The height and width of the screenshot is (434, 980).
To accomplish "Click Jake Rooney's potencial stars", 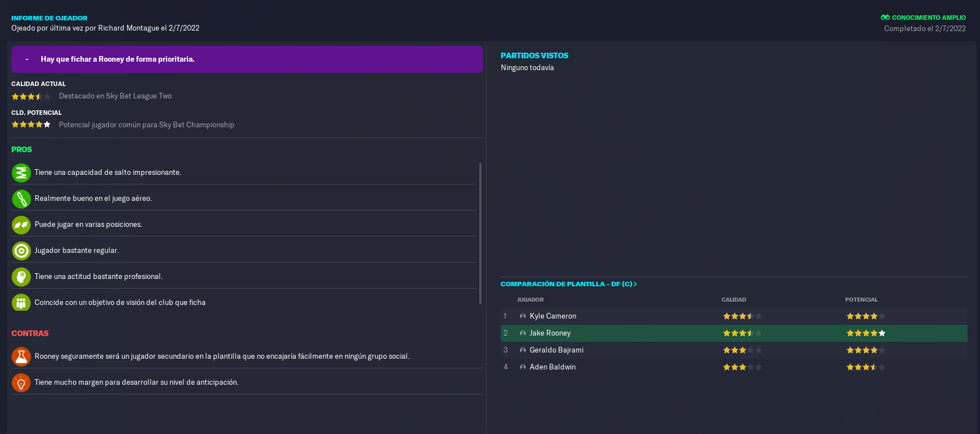I will (x=866, y=333).
